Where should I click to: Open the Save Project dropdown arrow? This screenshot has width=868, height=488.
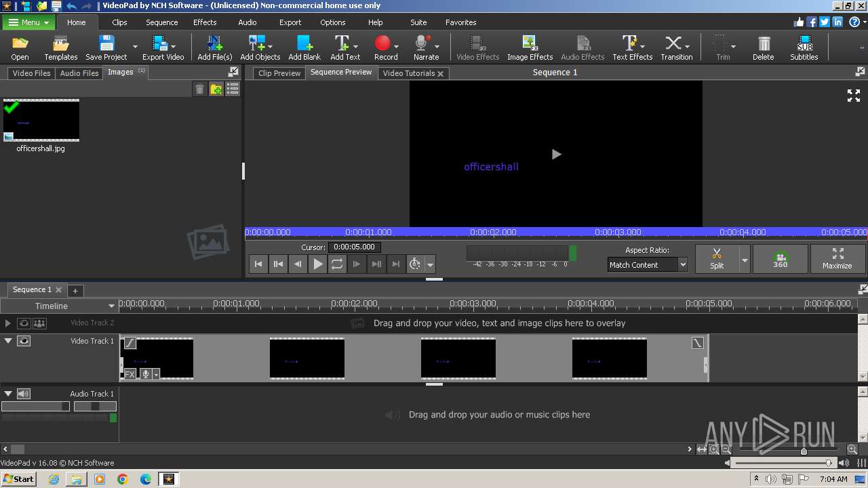(135, 47)
